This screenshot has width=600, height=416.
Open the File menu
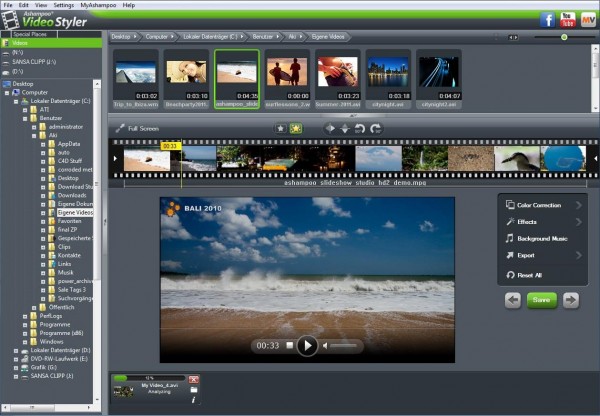tap(8, 5)
